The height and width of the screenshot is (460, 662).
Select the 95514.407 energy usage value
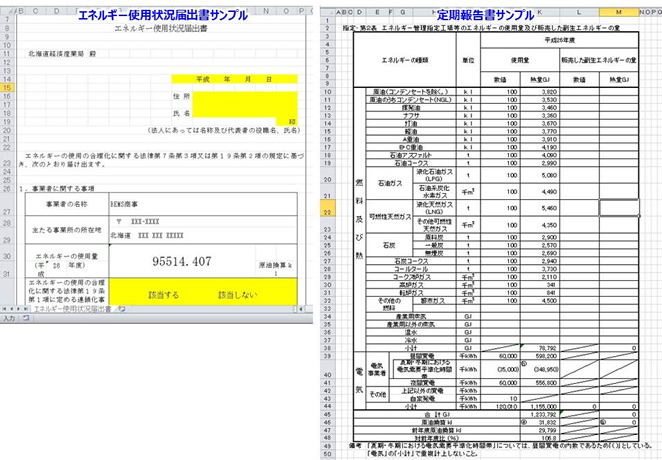point(182,261)
